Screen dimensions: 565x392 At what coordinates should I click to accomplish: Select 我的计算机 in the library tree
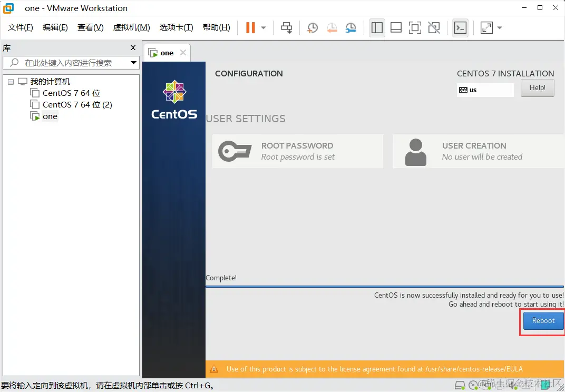point(50,82)
